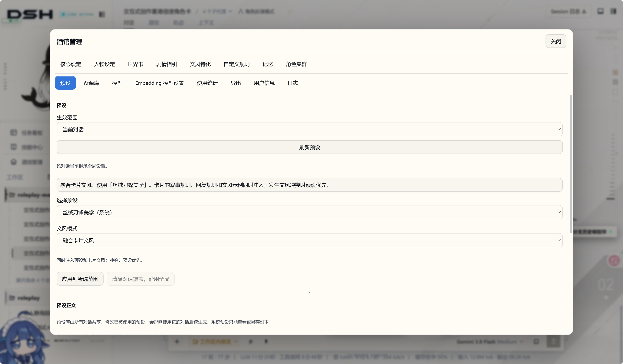Close the 酒馆管理 dialog with 关闭
This screenshot has width=623, height=364.
(x=556, y=41)
